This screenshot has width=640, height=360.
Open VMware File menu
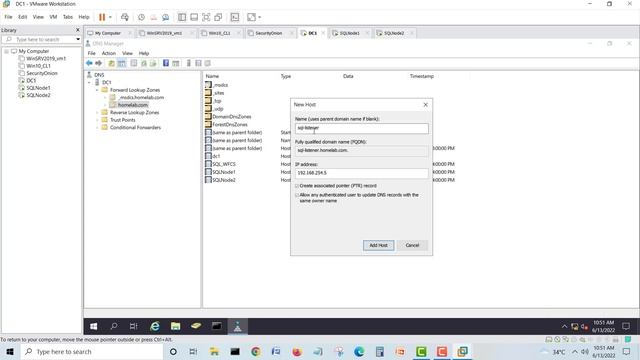[x=8, y=17]
